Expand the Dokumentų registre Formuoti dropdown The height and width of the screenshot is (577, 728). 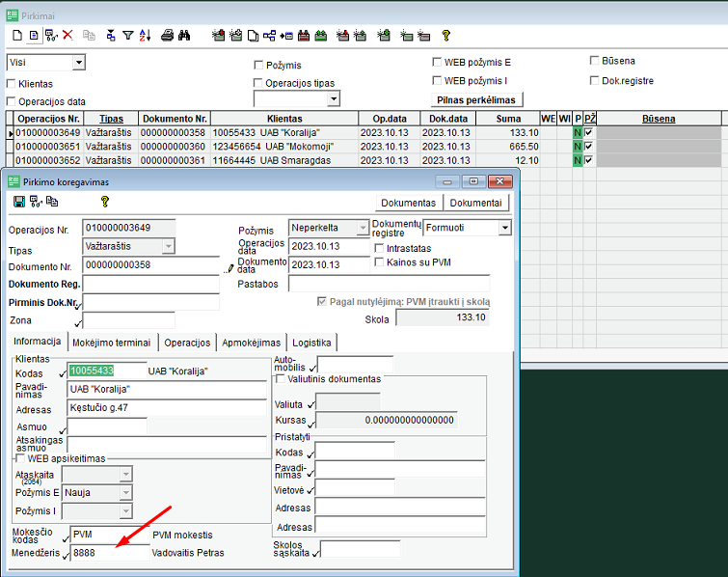504,228
